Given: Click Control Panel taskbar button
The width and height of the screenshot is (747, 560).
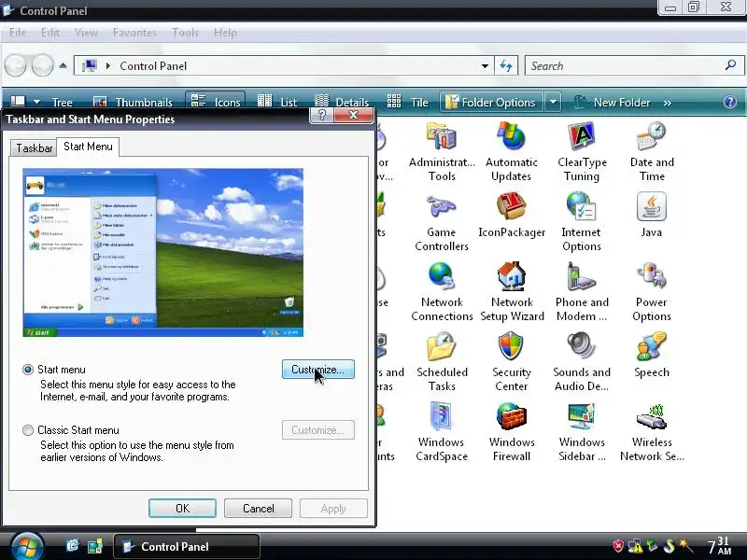Looking at the screenshot, I should (187, 547).
